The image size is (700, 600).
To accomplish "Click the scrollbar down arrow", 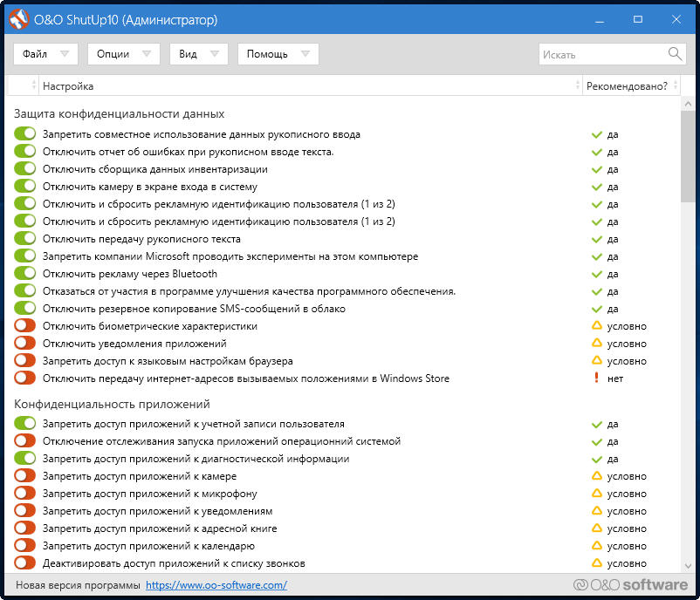I will coord(688,566).
